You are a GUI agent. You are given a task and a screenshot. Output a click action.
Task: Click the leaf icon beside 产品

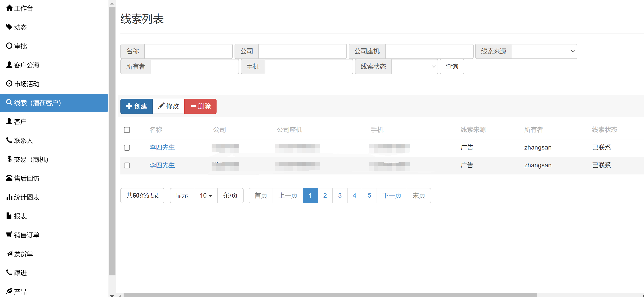[x=9, y=291]
